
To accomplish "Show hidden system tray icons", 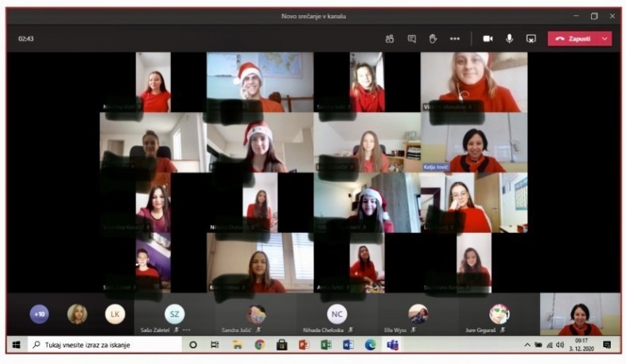I will (527, 345).
